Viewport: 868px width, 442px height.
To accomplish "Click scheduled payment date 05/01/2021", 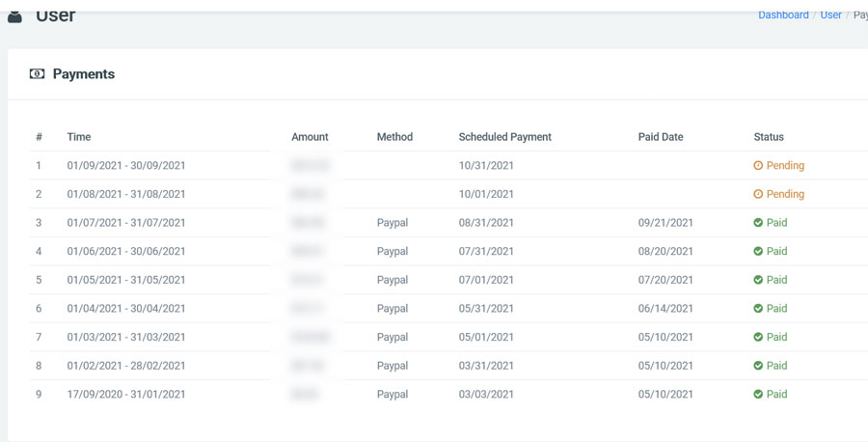I will [x=486, y=338].
